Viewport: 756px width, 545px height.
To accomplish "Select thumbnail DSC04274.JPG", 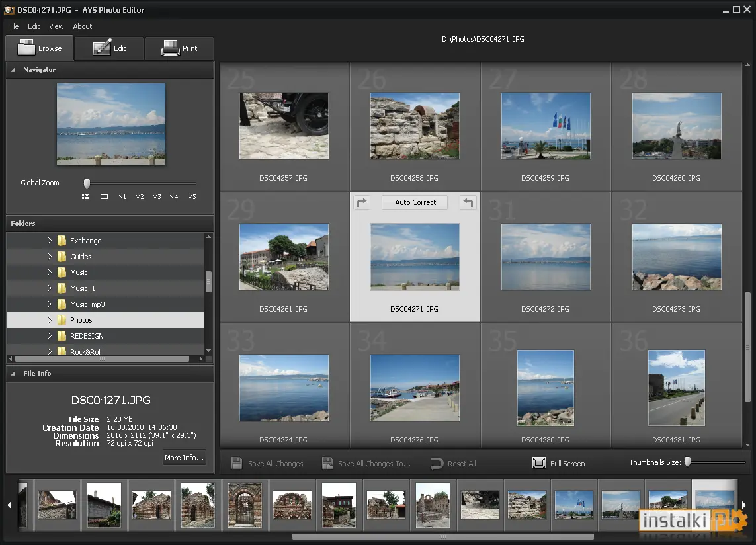I will tap(284, 388).
